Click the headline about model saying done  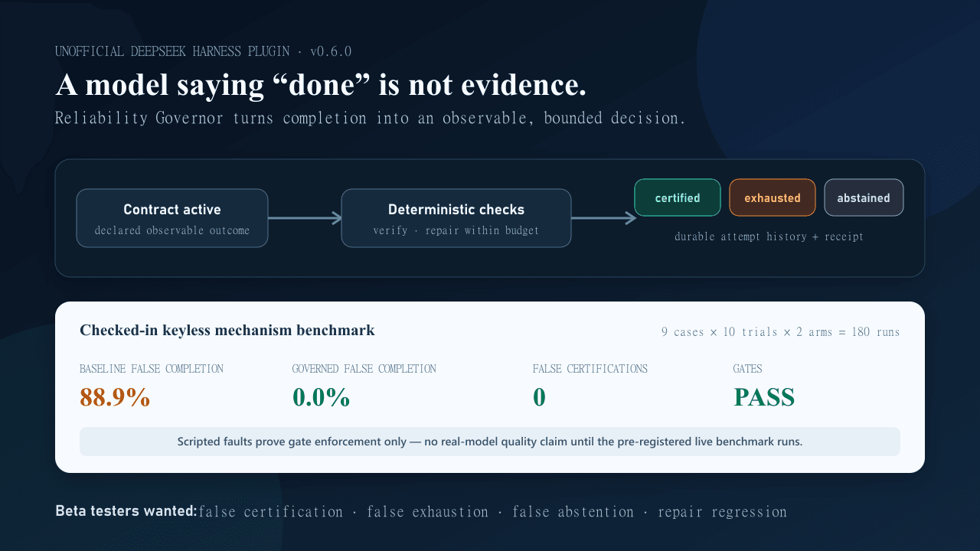(x=321, y=86)
